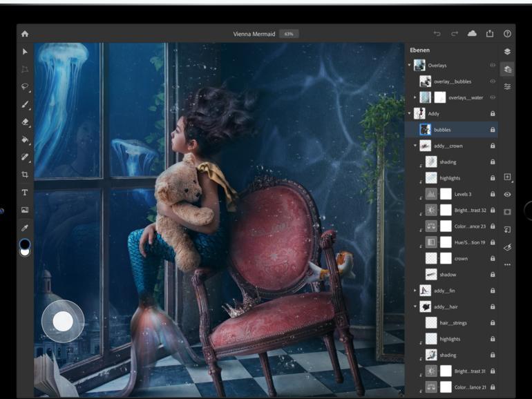Open the foreground black color chip
Viewport: 532px width, 399px height.
[25, 244]
